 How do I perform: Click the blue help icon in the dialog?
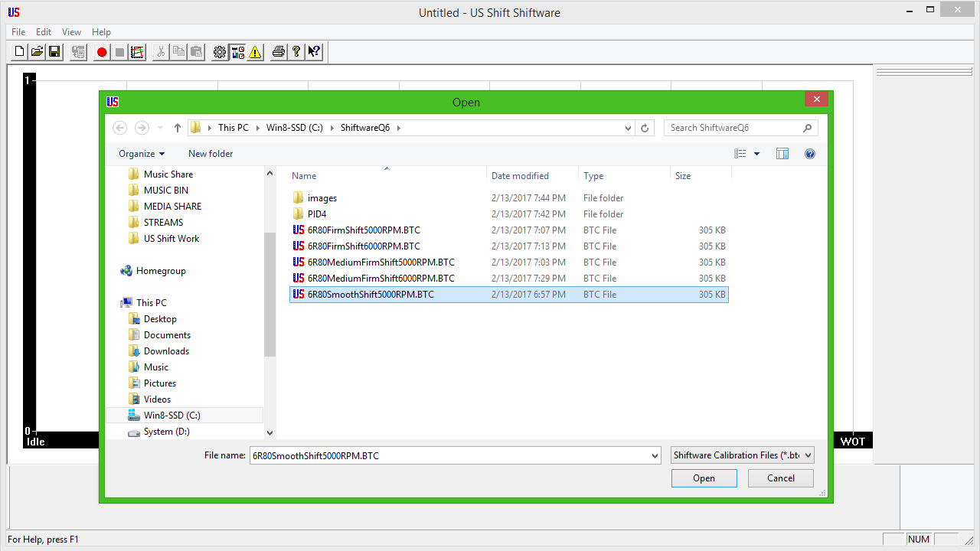809,154
